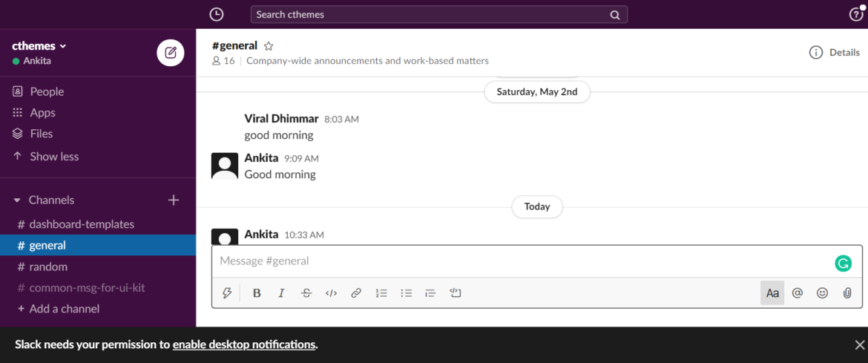Toggle inline code formatting

pos(331,293)
